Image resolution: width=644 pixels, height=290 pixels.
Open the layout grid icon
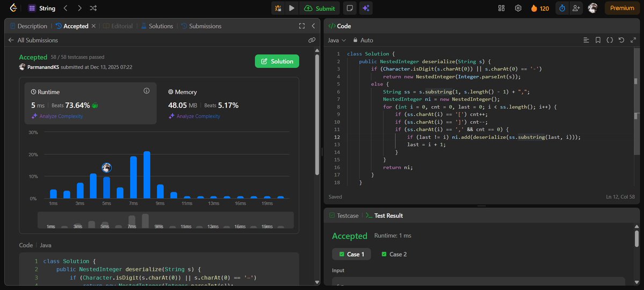pyautogui.click(x=501, y=8)
